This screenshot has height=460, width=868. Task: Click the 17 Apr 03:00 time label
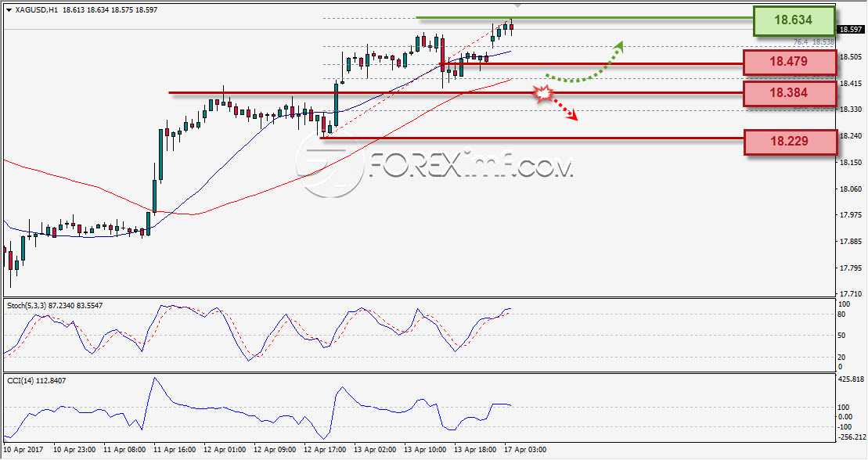coord(525,450)
